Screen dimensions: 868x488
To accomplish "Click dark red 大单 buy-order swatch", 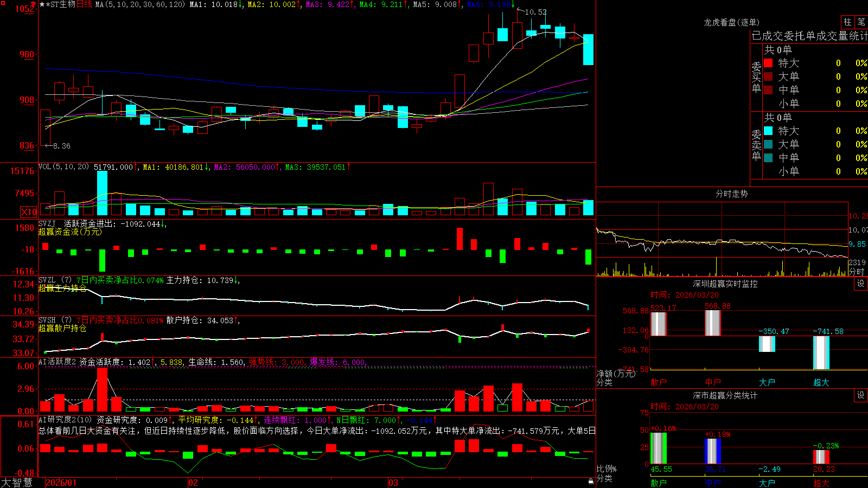I will pos(768,76).
